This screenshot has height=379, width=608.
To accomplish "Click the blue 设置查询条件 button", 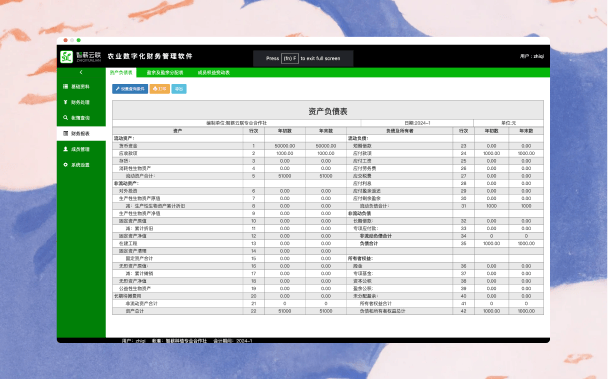I will point(130,89).
